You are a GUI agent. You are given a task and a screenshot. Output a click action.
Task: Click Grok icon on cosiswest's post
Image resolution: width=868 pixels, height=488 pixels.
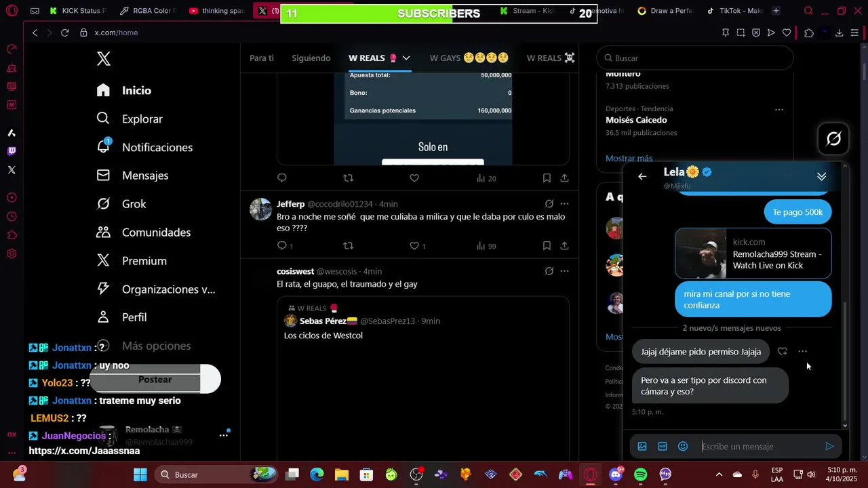point(549,271)
